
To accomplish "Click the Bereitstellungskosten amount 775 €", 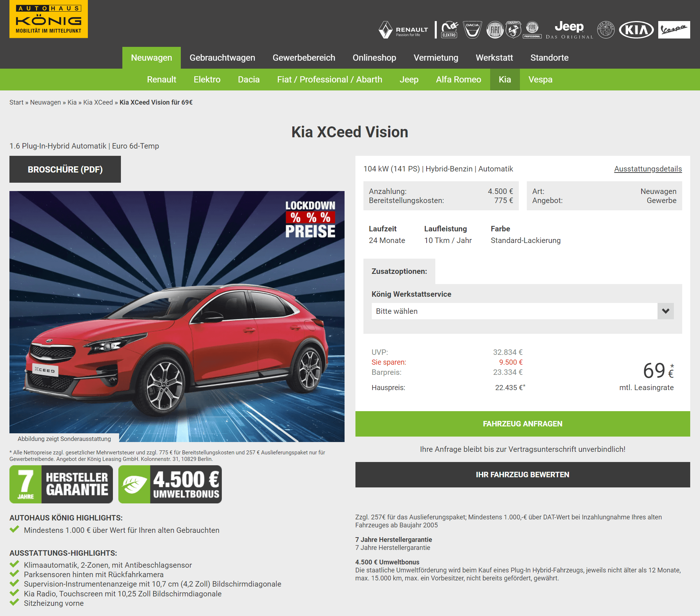I will click(504, 200).
